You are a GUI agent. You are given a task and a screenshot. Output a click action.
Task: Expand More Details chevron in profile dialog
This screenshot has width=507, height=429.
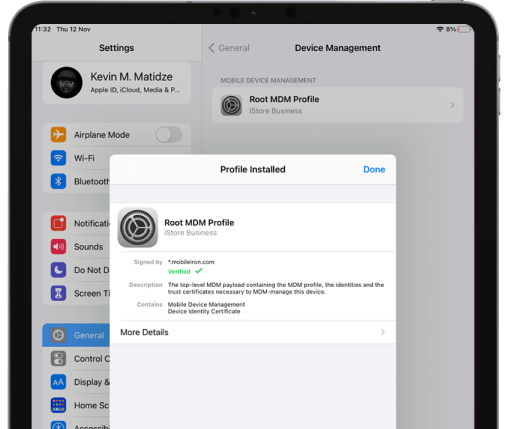click(383, 332)
